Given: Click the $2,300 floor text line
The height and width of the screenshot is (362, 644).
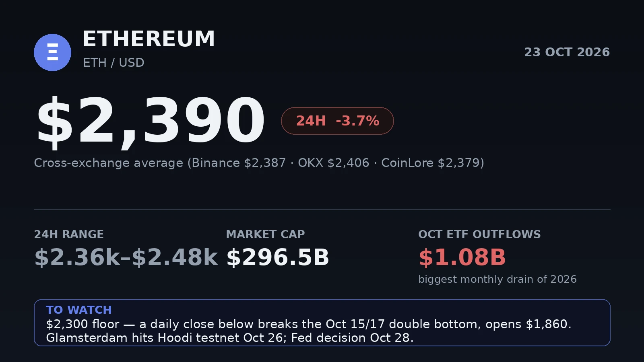Looking at the screenshot, I should click(309, 324).
